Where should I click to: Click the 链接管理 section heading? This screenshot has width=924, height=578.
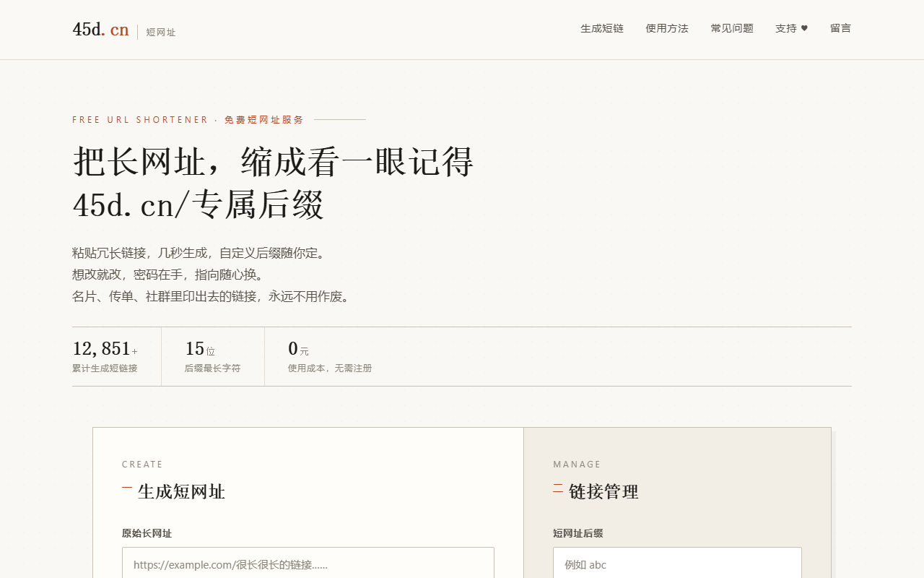(x=603, y=492)
